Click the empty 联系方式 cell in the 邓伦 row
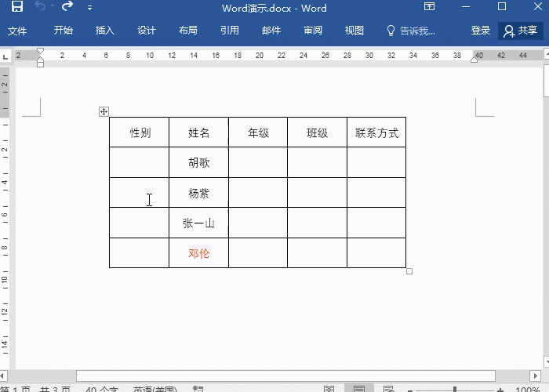This screenshot has height=392, width=549. point(376,253)
